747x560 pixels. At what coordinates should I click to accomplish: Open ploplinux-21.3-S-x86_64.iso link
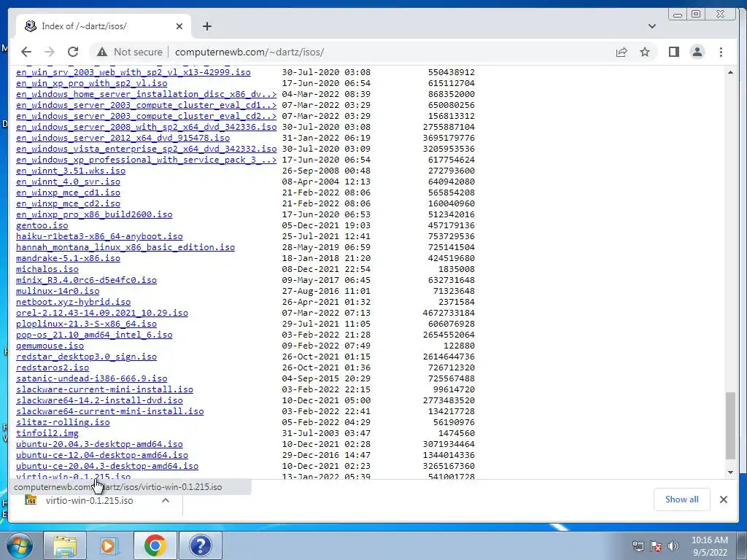(x=86, y=324)
